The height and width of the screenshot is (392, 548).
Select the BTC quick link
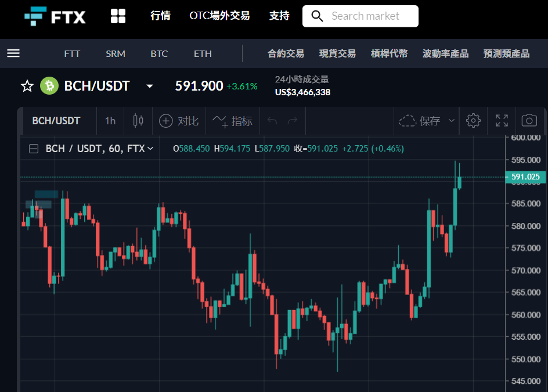tap(159, 53)
